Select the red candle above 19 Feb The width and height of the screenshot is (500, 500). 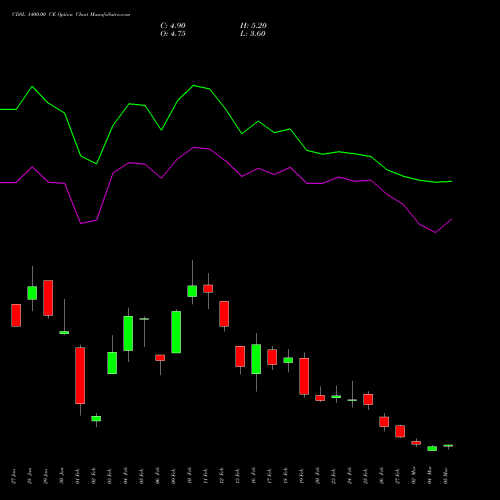(x=304, y=376)
